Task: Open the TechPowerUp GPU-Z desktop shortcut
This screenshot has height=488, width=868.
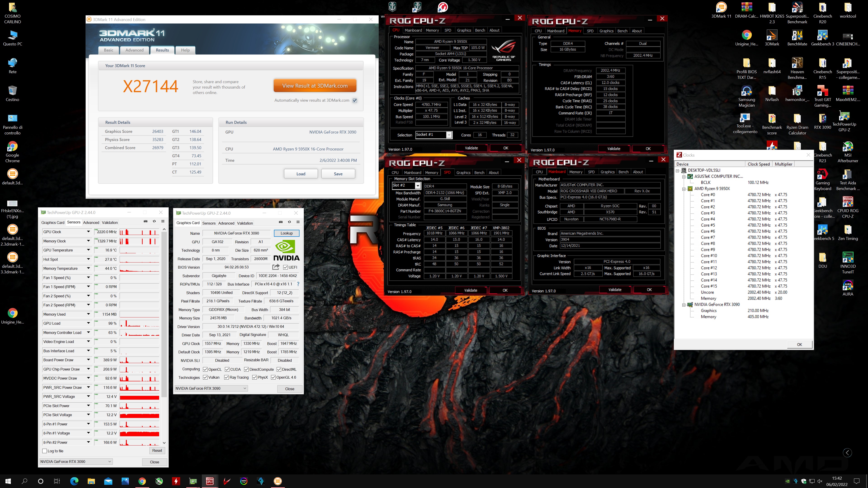Action: pos(844,121)
